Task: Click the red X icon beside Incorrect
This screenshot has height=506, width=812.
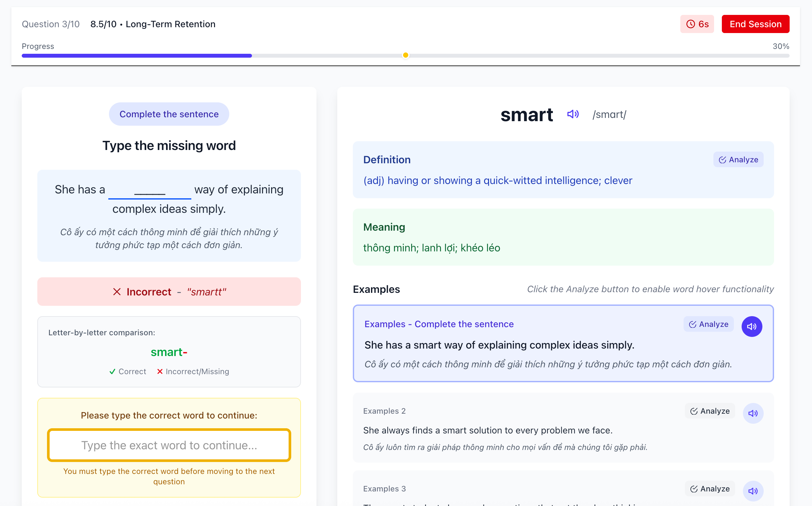Action: click(116, 292)
